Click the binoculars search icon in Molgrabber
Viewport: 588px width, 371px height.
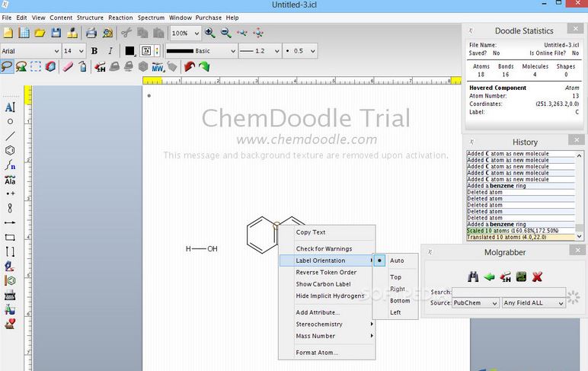[473, 277]
